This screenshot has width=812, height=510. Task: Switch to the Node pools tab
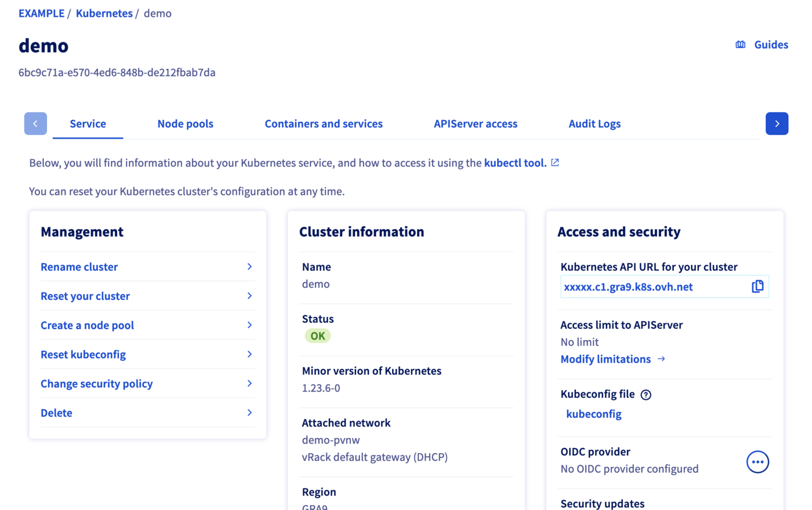click(185, 124)
